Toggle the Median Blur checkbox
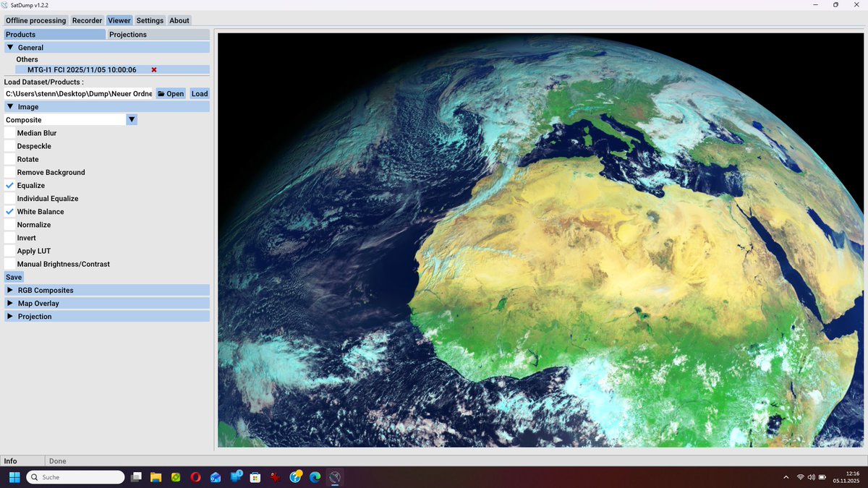Viewport: 868px width, 488px height. (x=9, y=133)
